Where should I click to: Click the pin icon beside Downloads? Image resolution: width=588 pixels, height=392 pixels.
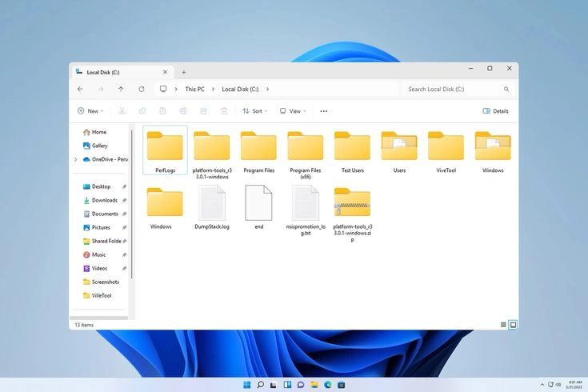click(124, 200)
